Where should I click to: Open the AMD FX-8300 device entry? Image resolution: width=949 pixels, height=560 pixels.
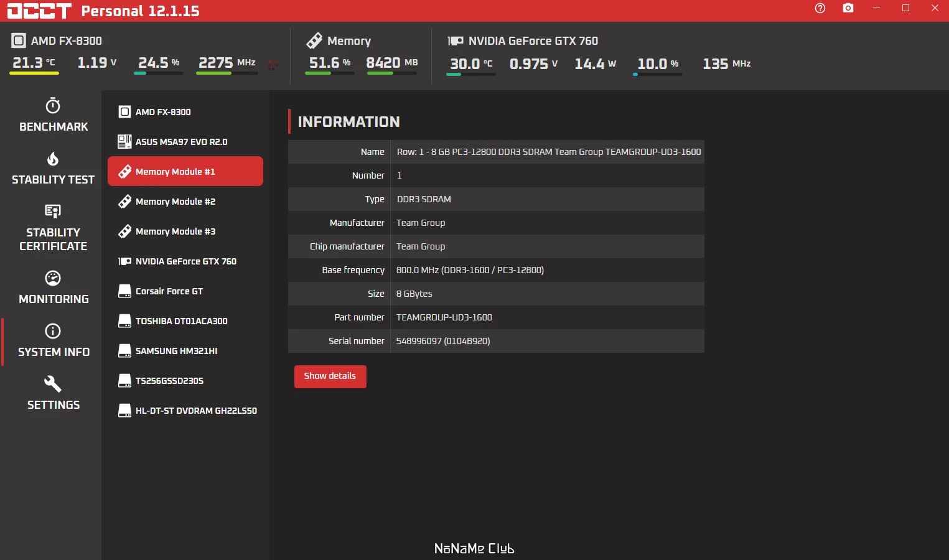pyautogui.click(x=185, y=112)
